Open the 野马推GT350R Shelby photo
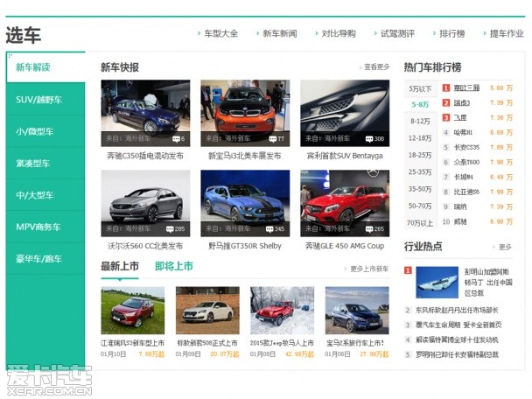Screen dimensions: 532x399 point(245,203)
